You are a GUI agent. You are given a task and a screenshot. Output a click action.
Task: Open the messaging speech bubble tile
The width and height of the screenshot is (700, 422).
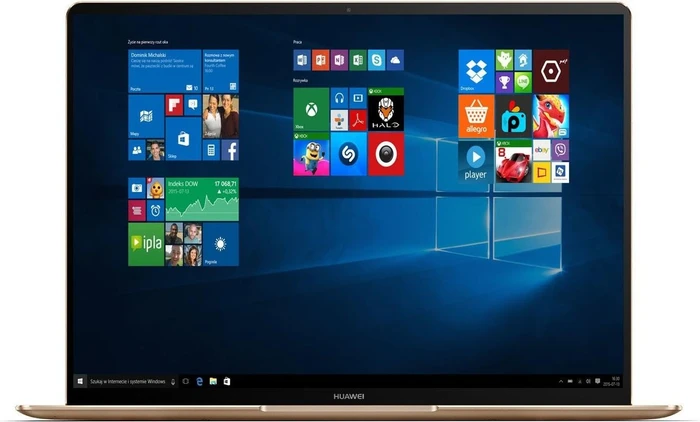tap(193, 105)
